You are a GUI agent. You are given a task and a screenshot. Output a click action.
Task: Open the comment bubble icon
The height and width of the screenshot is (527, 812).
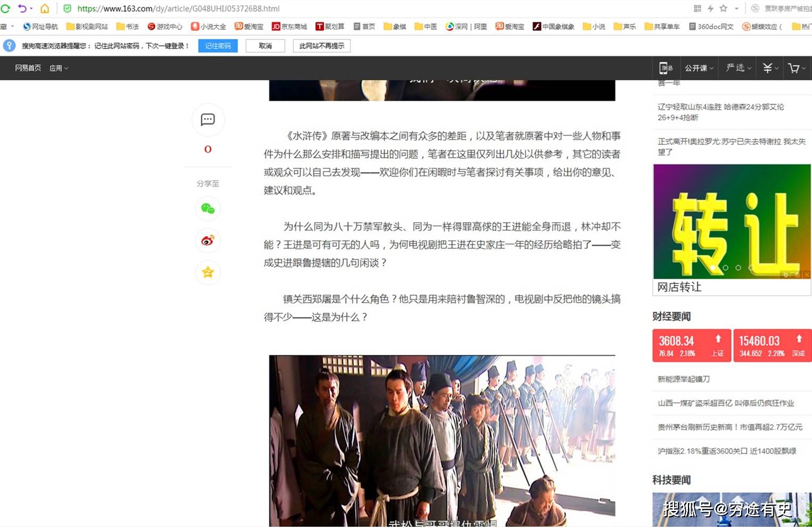208,119
